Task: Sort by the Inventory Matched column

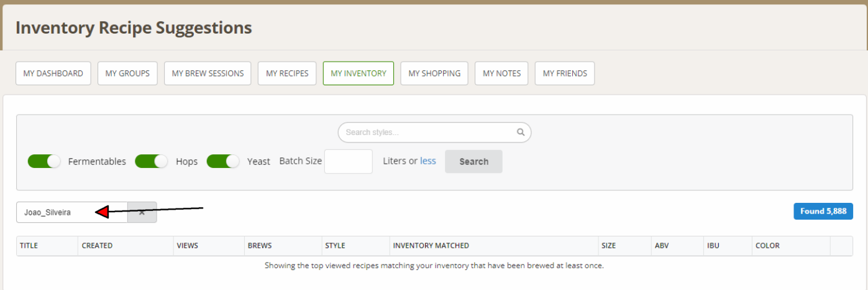Action: [x=431, y=246]
